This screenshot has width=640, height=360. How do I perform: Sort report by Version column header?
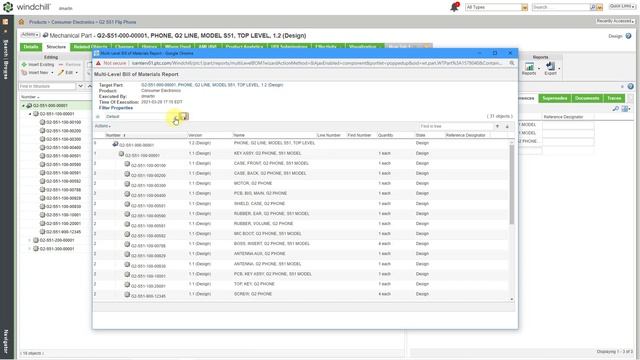coord(195,135)
